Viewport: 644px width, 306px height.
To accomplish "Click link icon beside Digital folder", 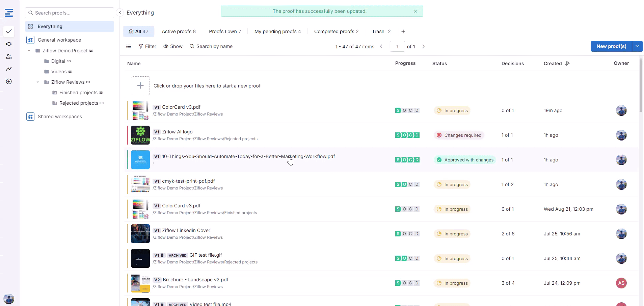I will (x=69, y=61).
